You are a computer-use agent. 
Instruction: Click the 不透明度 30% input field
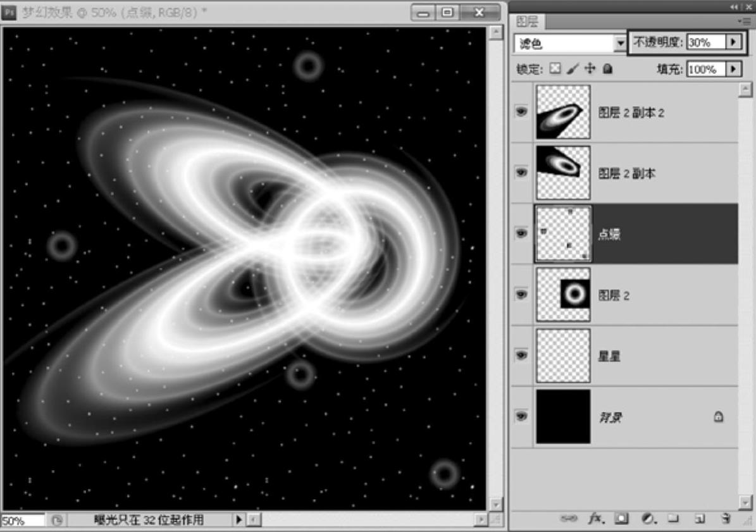(706, 42)
